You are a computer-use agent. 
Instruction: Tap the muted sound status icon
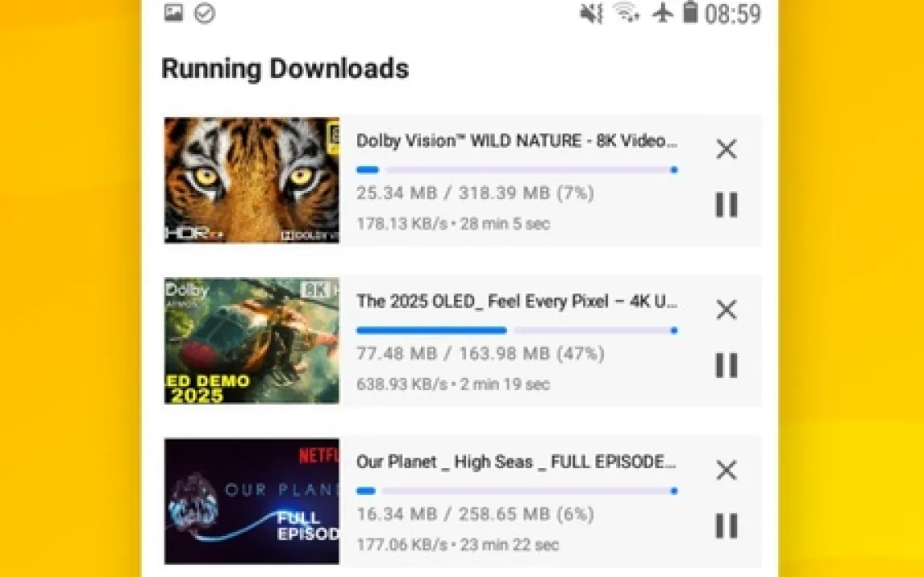tap(591, 13)
